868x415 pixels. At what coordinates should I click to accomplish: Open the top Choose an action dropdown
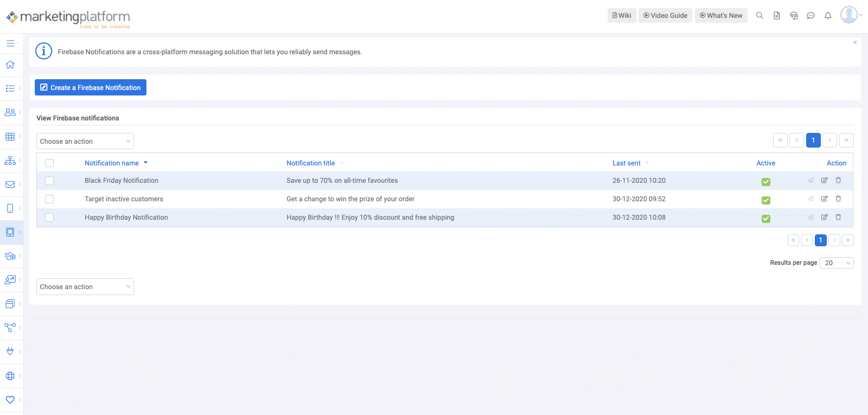[x=85, y=141]
